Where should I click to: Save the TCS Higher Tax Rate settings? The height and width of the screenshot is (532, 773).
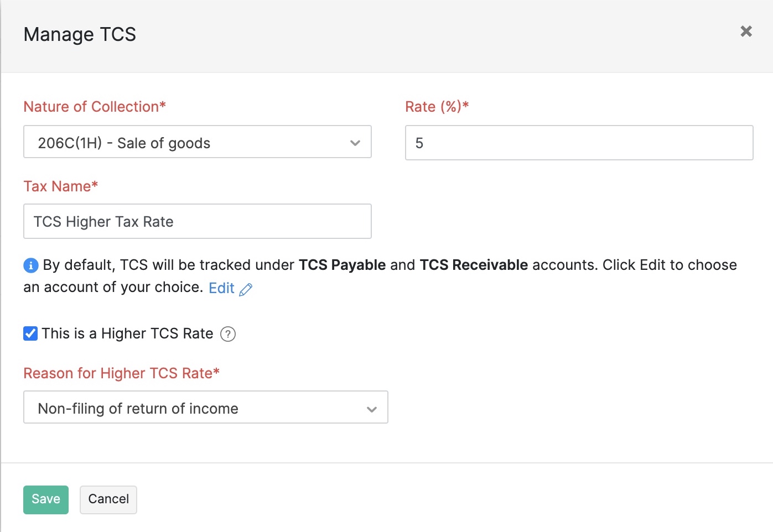coord(45,499)
